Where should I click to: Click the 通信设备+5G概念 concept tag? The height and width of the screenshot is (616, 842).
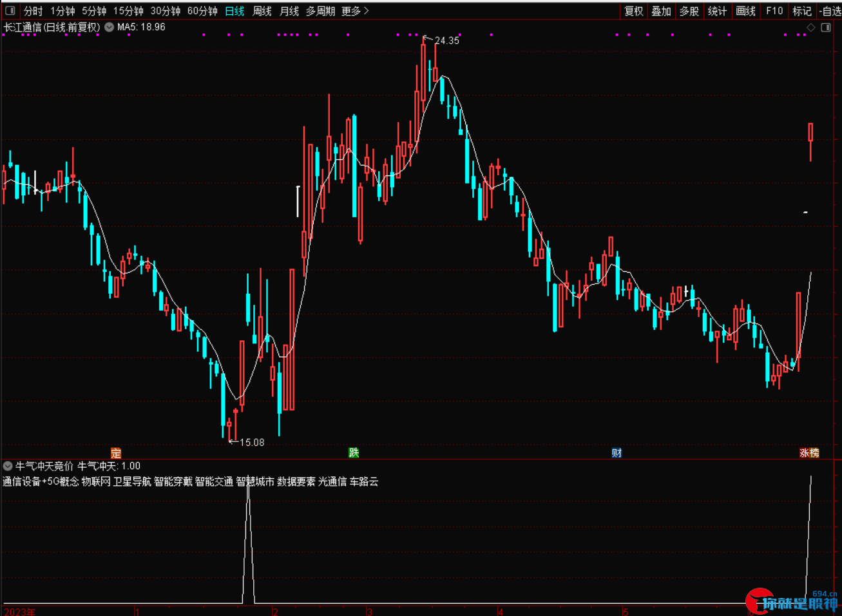41,481
